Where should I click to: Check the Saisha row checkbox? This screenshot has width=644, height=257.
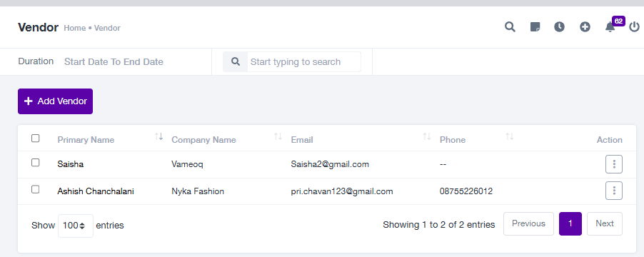[x=35, y=163]
